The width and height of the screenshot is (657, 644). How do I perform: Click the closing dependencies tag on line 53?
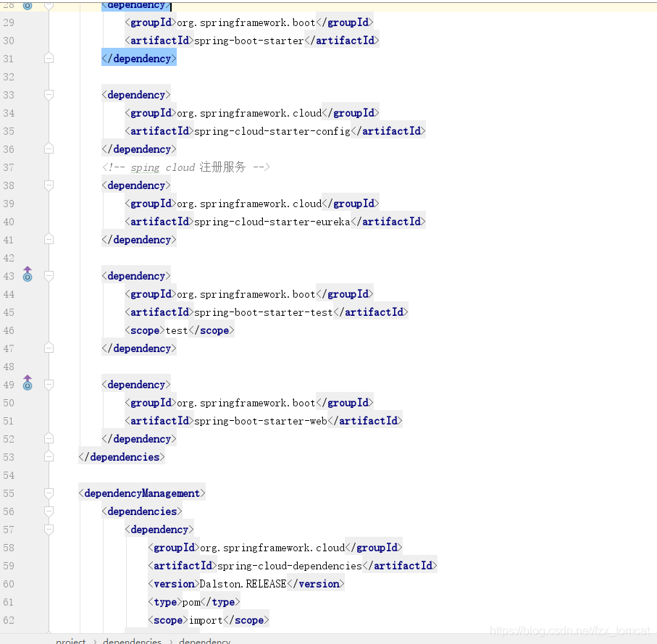pyautogui.click(x=122, y=457)
